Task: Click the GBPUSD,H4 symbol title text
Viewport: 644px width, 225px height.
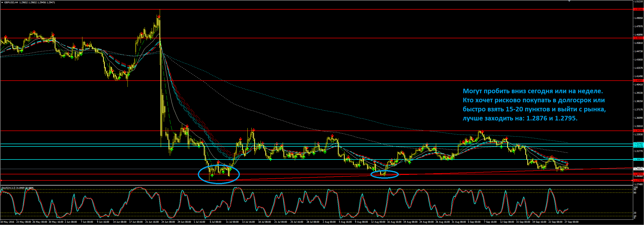Action: click(x=11, y=3)
